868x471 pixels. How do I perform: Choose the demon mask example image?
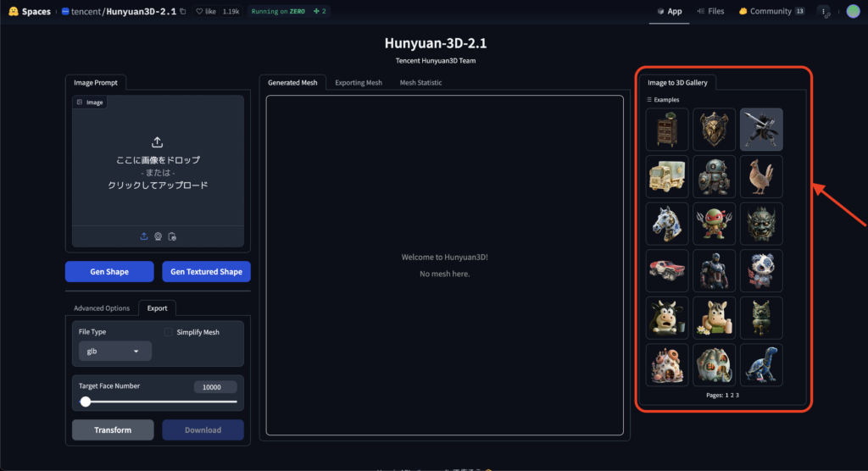pyautogui.click(x=761, y=224)
